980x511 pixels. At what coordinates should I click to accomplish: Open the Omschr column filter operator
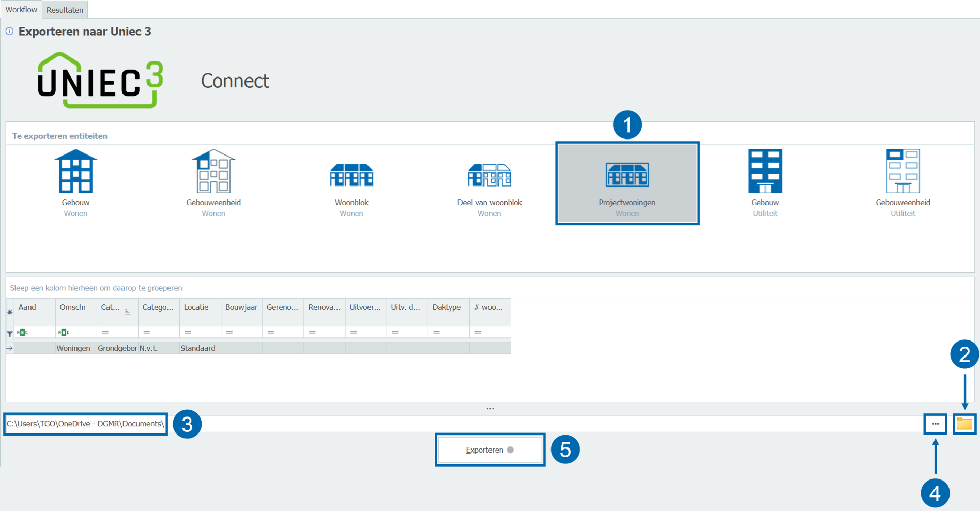click(x=64, y=332)
